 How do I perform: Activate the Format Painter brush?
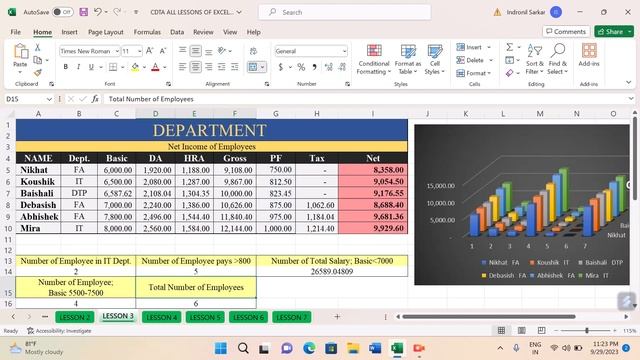(38, 73)
